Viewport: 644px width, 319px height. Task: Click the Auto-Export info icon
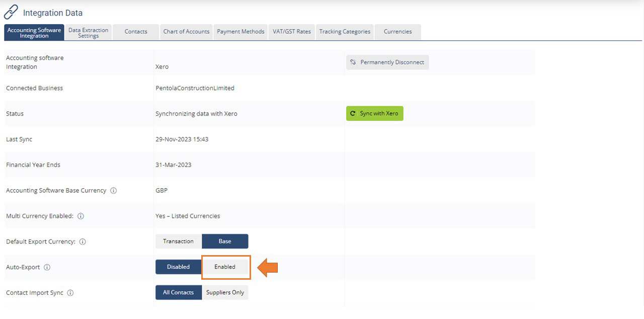46,267
